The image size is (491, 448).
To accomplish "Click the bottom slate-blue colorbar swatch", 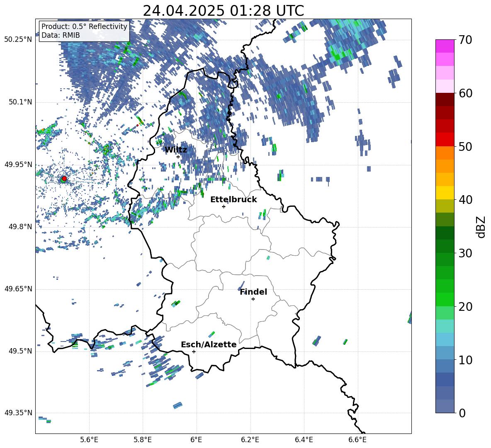I will pyautogui.click(x=445, y=406).
